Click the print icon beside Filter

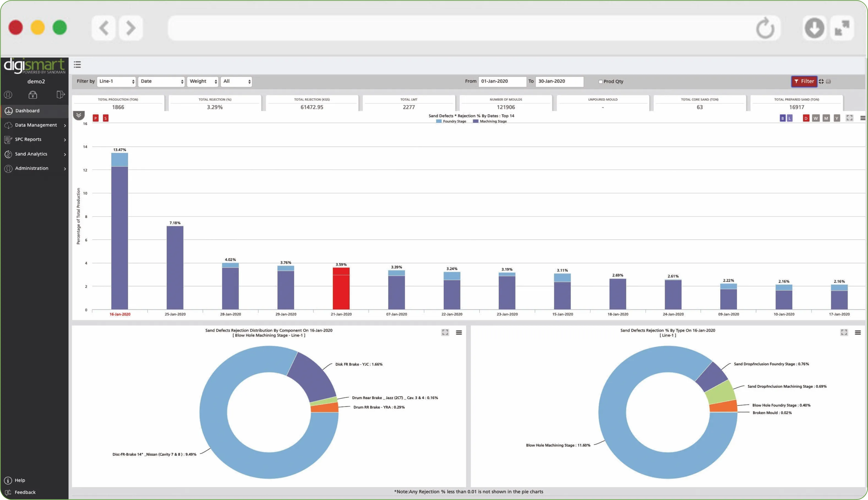tap(828, 81)
